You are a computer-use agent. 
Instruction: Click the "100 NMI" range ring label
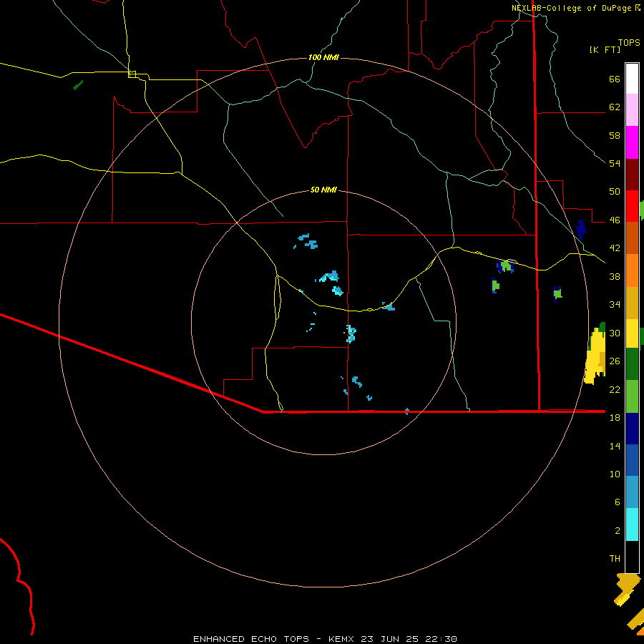click(x=323, y=57)
